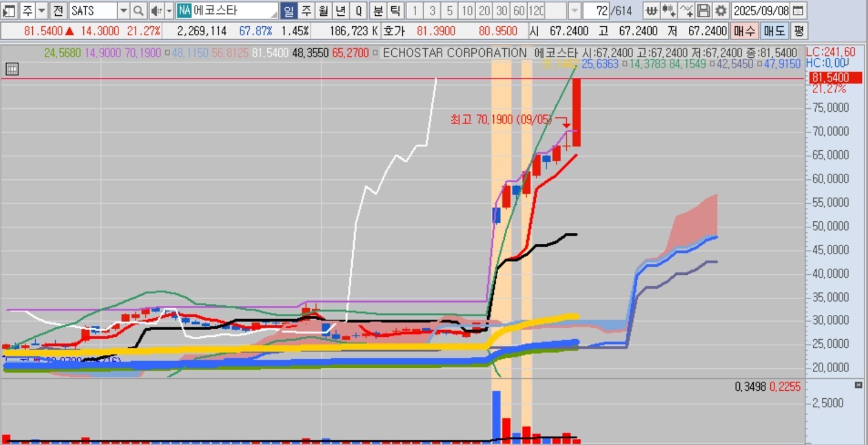This screenshot has height=445, width=868.
Task: Choose the 1 interval button
Action: point(415,10)
